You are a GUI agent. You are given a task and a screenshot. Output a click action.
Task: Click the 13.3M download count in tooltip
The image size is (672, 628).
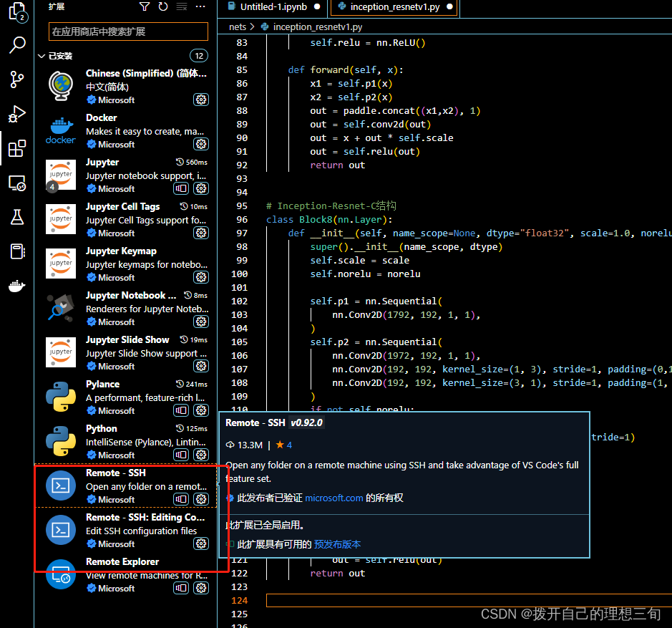point(244,445)
